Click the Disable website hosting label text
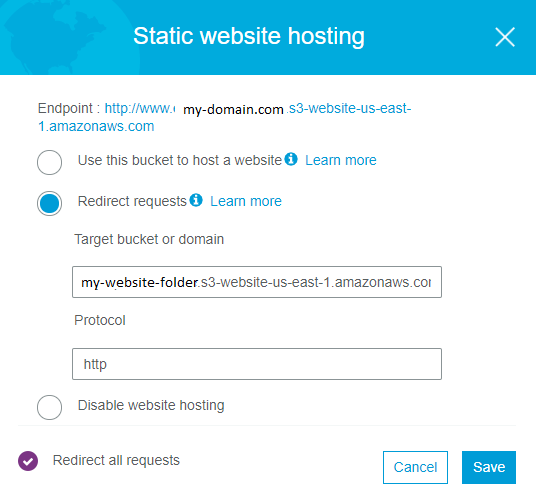 coord(151,405)
